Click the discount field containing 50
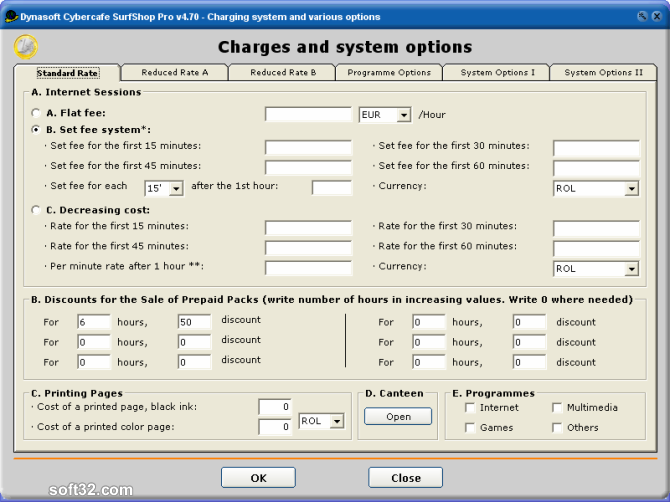This screenshot has height=502, width=670. [x=194, y=322]
